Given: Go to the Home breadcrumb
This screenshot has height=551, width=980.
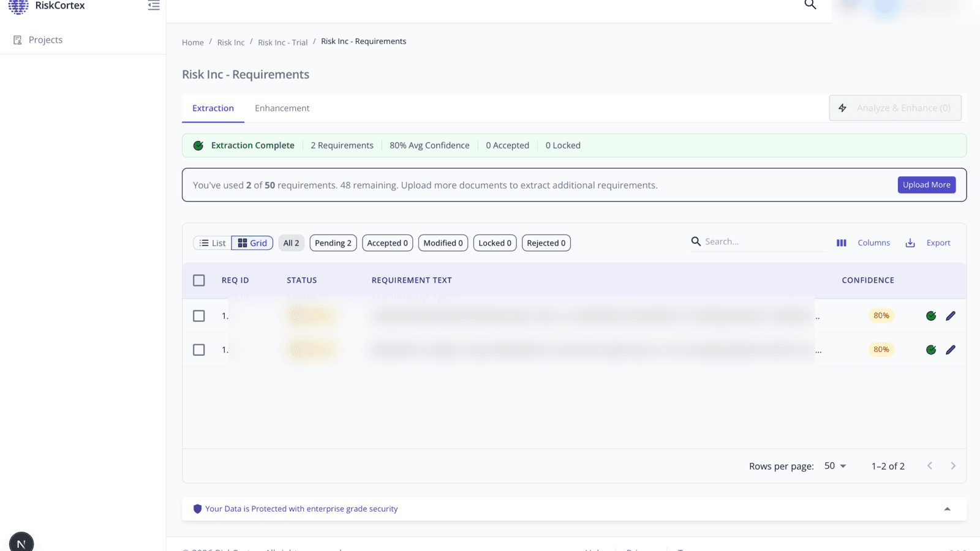Looking at the screenshot, I should [x=192, y=42].
